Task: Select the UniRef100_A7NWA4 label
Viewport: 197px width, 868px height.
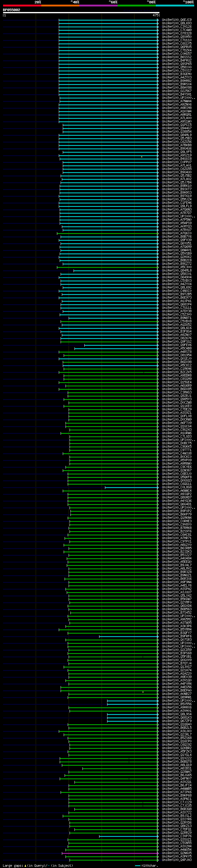Action: 177,101
